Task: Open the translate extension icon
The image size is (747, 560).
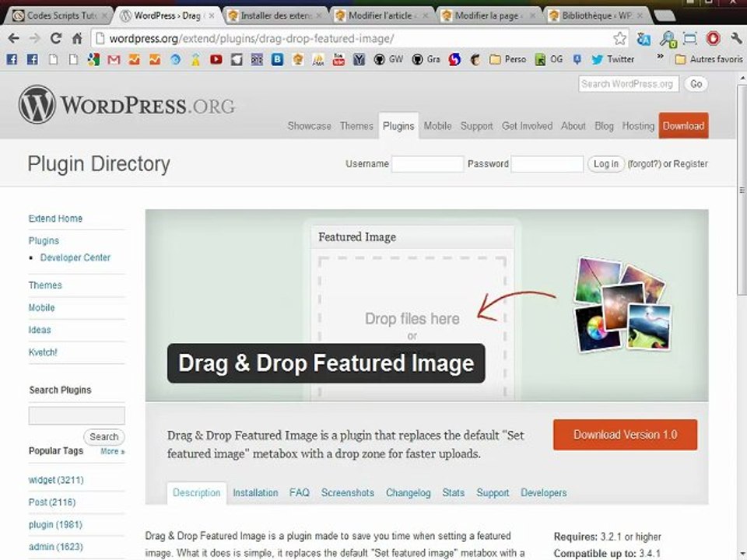Action: coord(644,39)
